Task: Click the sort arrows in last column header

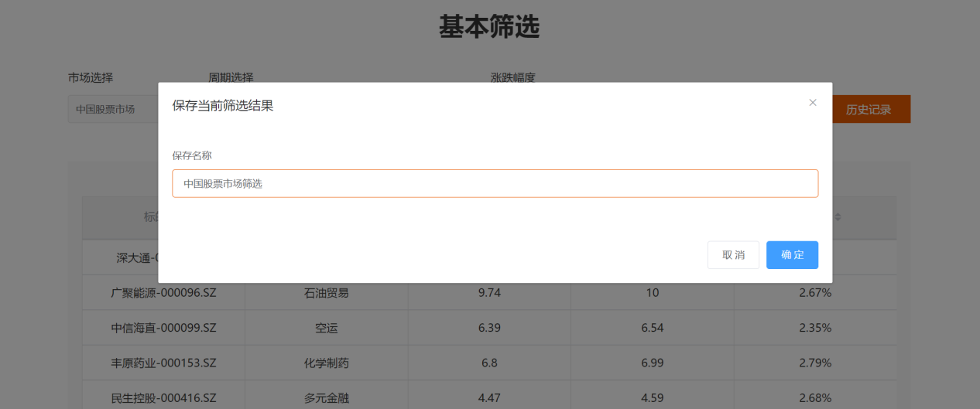Action: (837, 218)
